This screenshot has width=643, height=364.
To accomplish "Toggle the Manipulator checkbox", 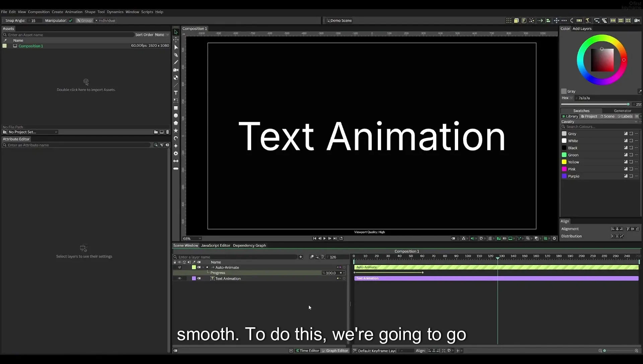I will click(x=71, y=21).
